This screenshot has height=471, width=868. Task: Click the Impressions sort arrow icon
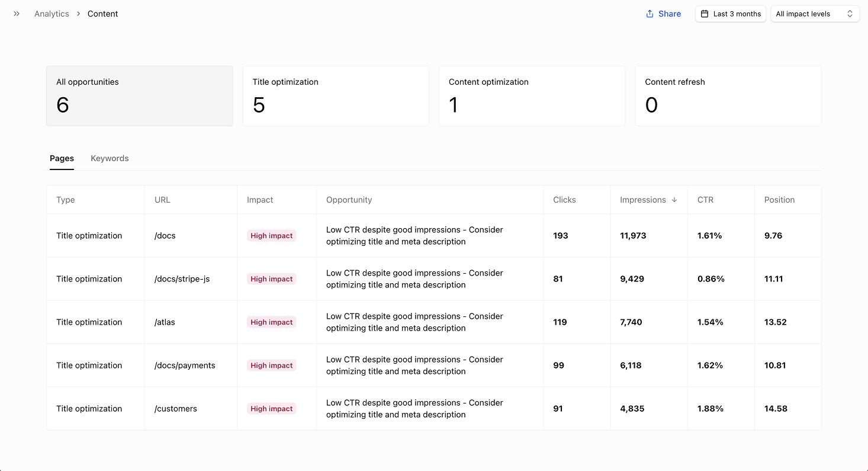point(674,200)
